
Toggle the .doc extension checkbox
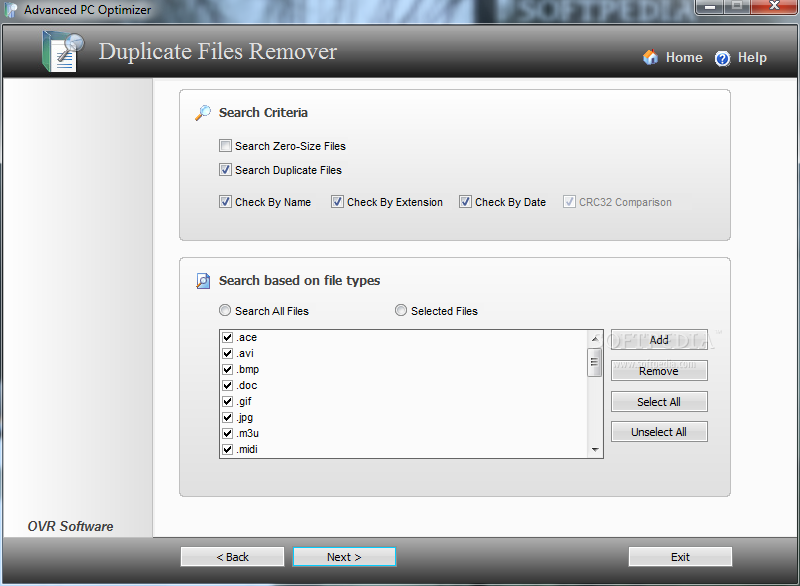click(228, 386)
